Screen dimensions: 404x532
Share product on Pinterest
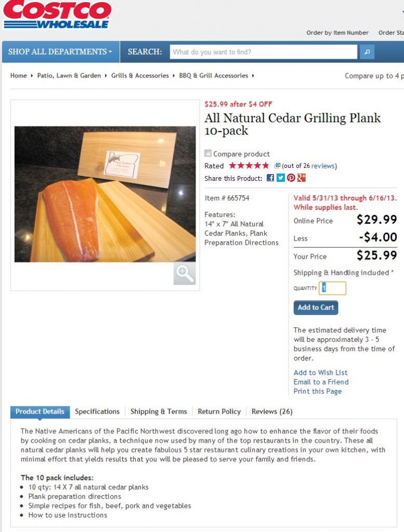point(291,178)
